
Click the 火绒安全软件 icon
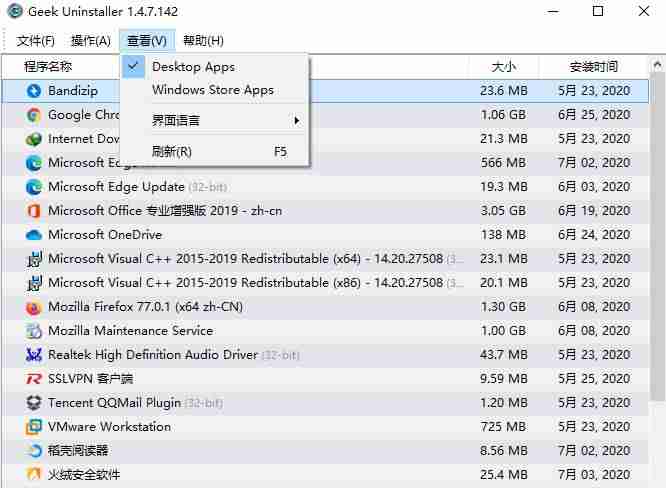pyautogui.click(x=34, y=474)
